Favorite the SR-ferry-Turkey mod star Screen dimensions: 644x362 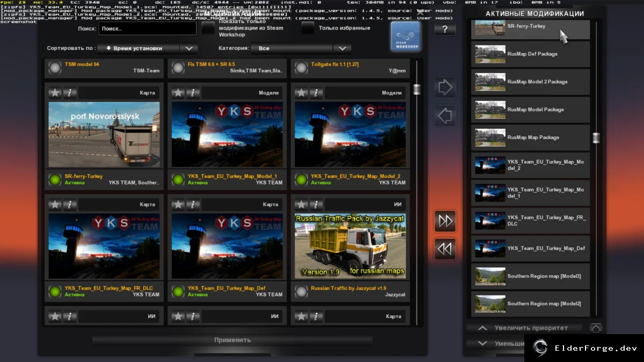click(x=55, y=93)
